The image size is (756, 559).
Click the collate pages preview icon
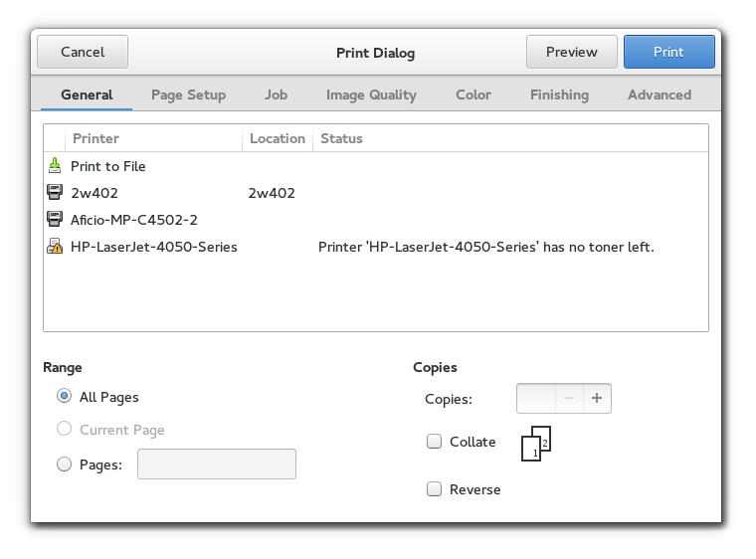[x=535, y=444]
